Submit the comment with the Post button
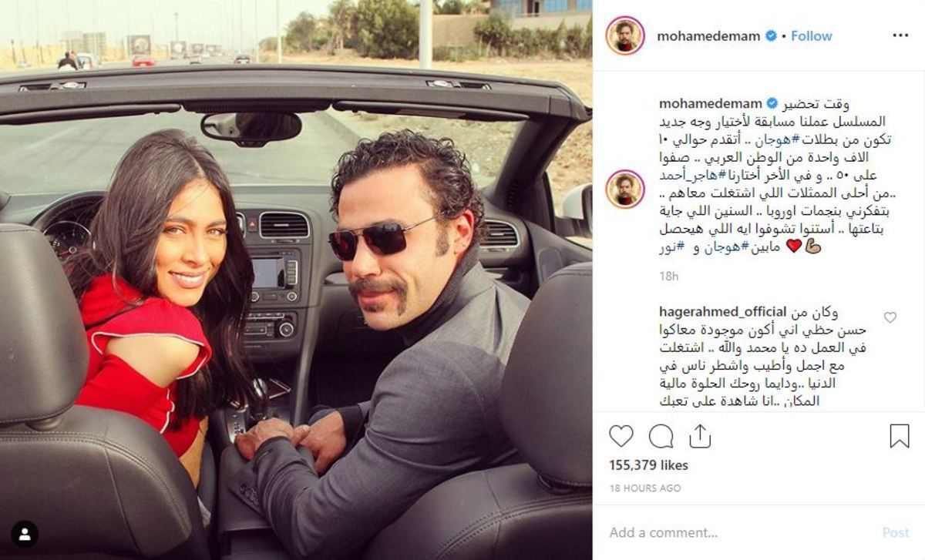 [x=896, y=532]
